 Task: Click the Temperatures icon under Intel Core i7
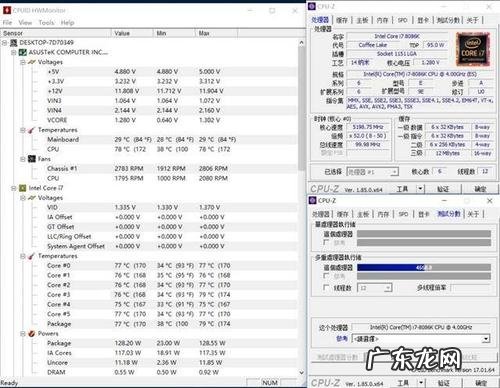[32, 256]
